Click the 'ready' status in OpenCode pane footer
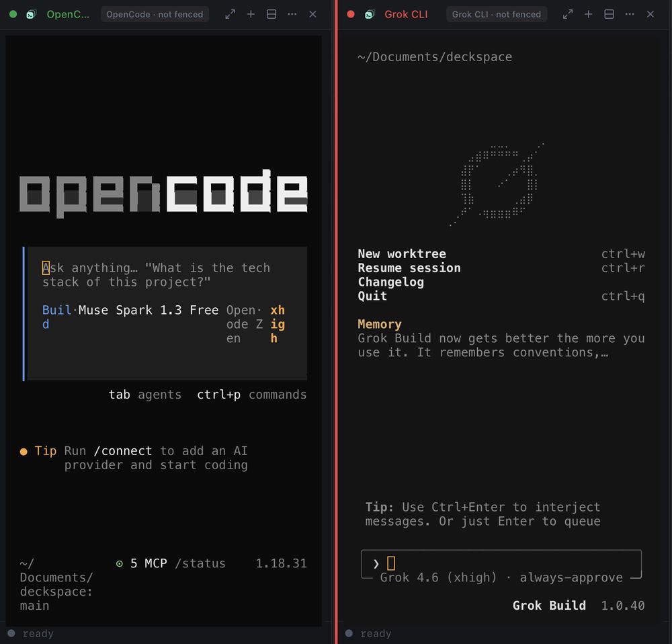This screenshot has width=672, height=644. (x=38, y=633)
